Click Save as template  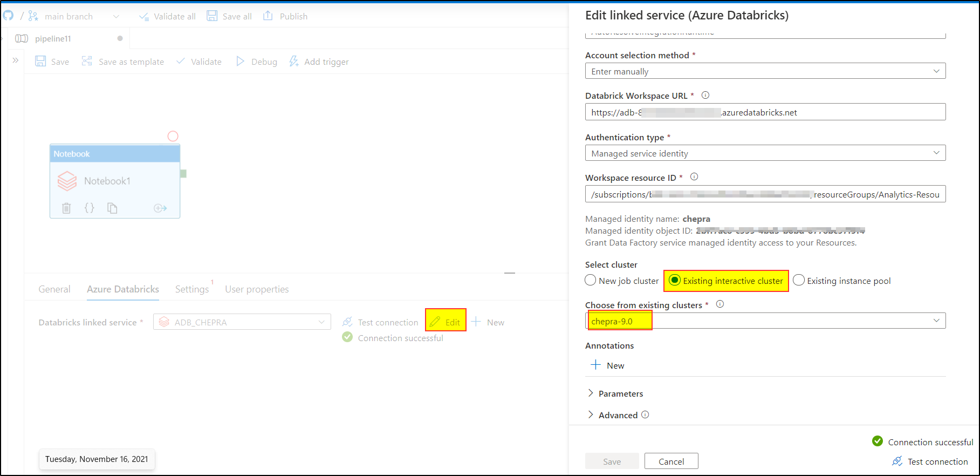click(123, 62)
